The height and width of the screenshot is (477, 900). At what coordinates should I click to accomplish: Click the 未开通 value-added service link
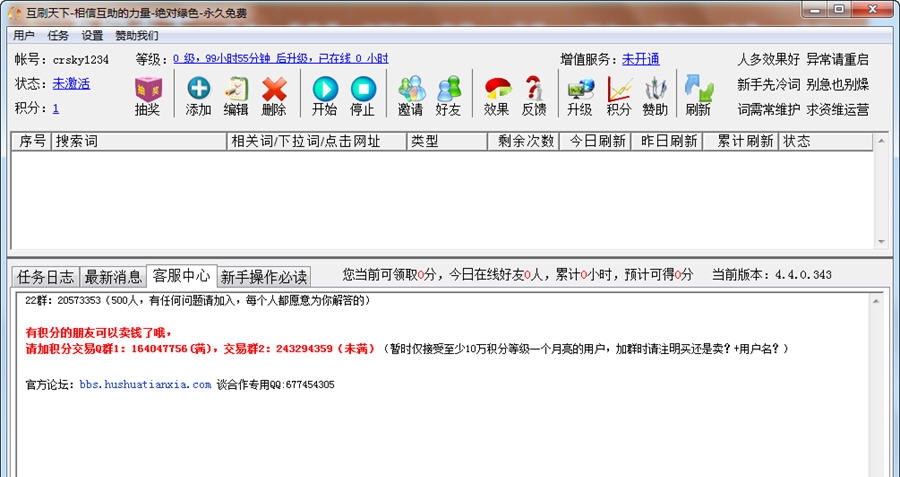[x=641, y=59]
